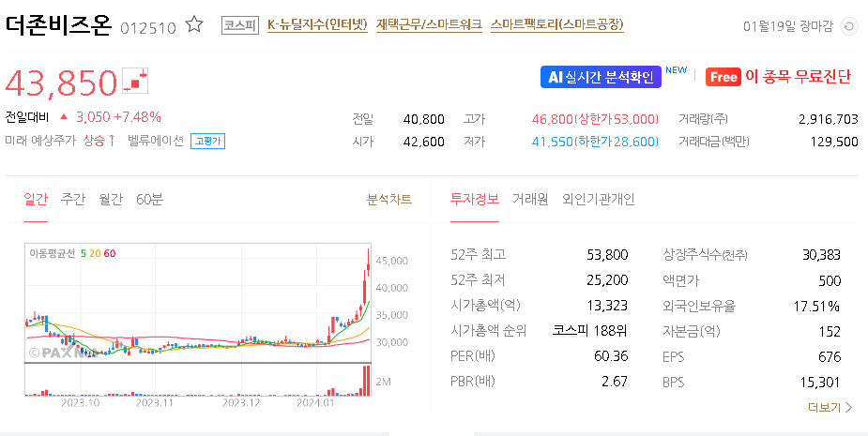Click the EPS value 676
Image resolution: width=868 pixels, height=436 pixels.
pos(830,357)
